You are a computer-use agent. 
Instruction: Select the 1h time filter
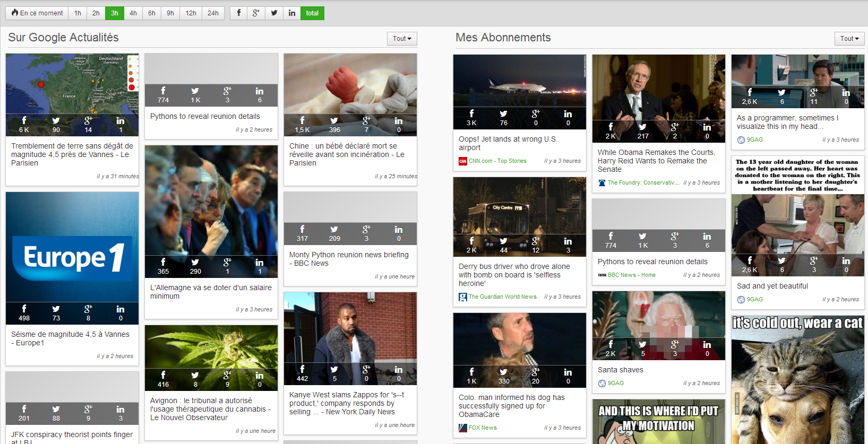(78, 13)
